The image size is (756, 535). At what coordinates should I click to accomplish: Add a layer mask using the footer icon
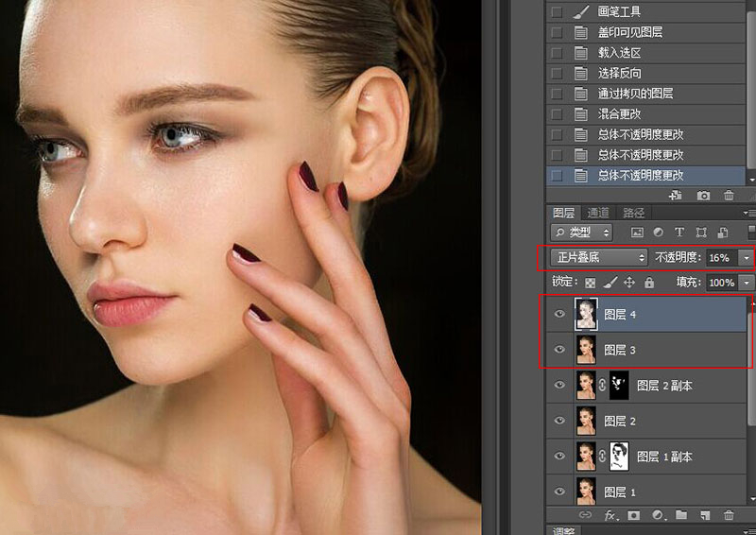(633, 515)
